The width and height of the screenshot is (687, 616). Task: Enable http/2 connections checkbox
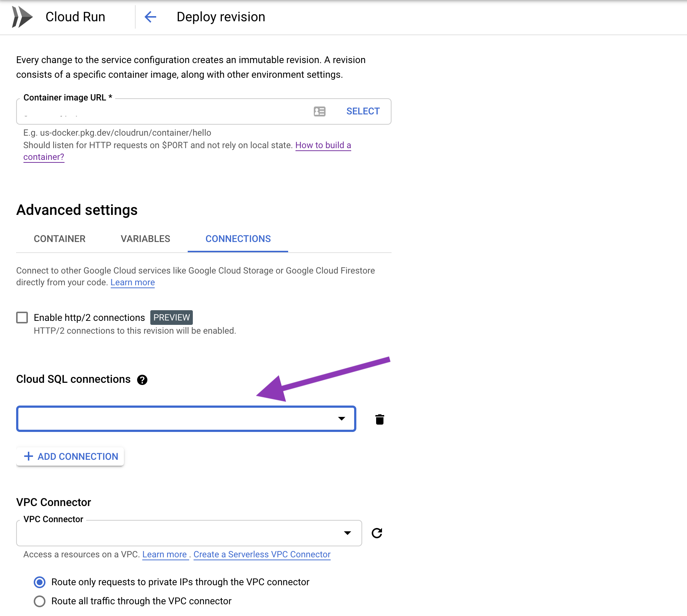pos(22,318)
